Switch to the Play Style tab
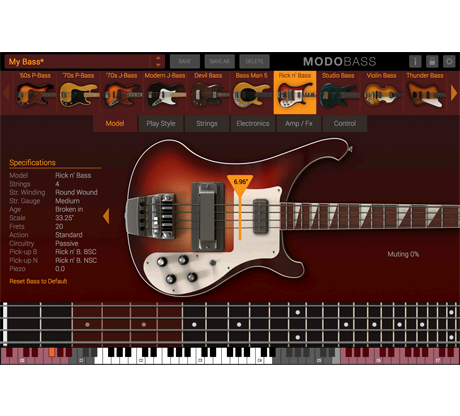This screenshot has height=416, width=460. 161,123
